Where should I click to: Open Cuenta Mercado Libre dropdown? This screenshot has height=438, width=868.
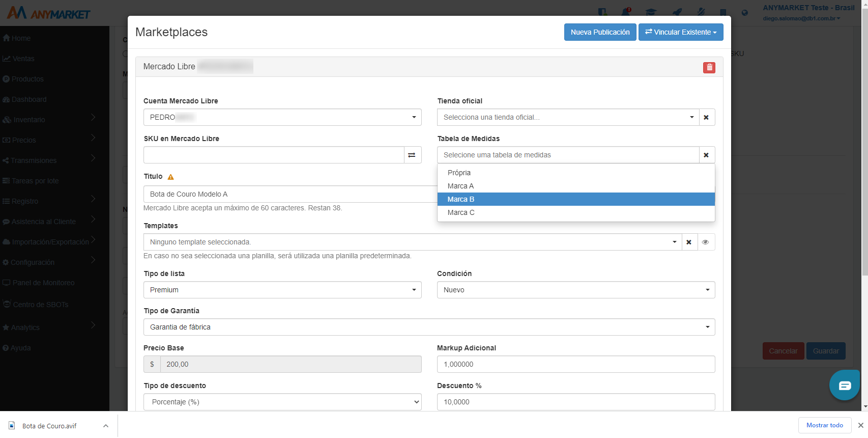pos(282,117)
